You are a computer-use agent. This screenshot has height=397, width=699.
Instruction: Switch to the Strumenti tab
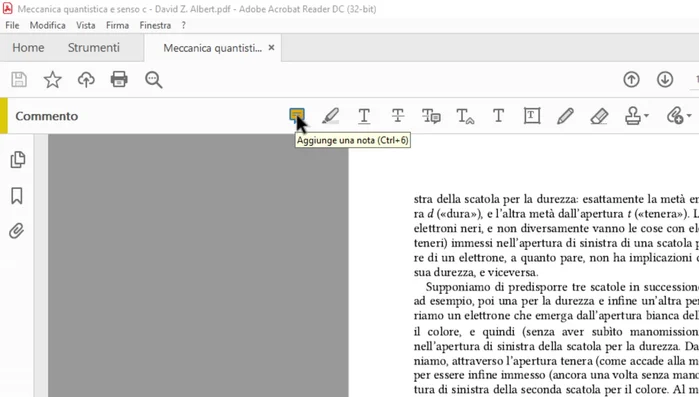click(94, 48)
